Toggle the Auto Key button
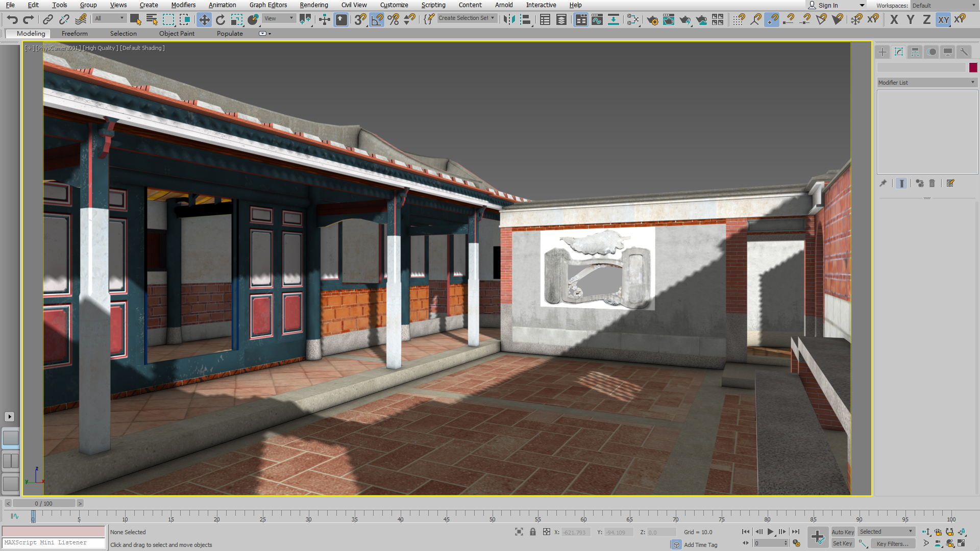This screenshot has height=551, width=980. click(x=842, y=532)
